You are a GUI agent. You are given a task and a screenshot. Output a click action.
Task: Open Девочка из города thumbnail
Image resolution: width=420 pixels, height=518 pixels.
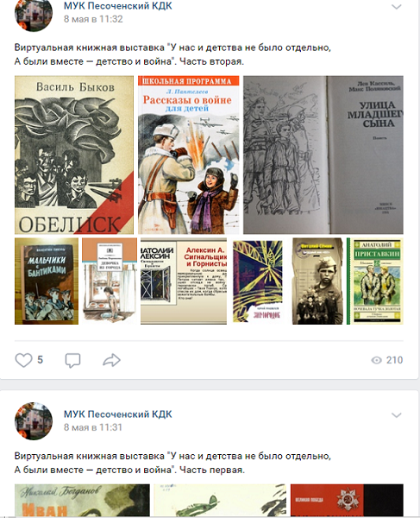tap(110, 281)
